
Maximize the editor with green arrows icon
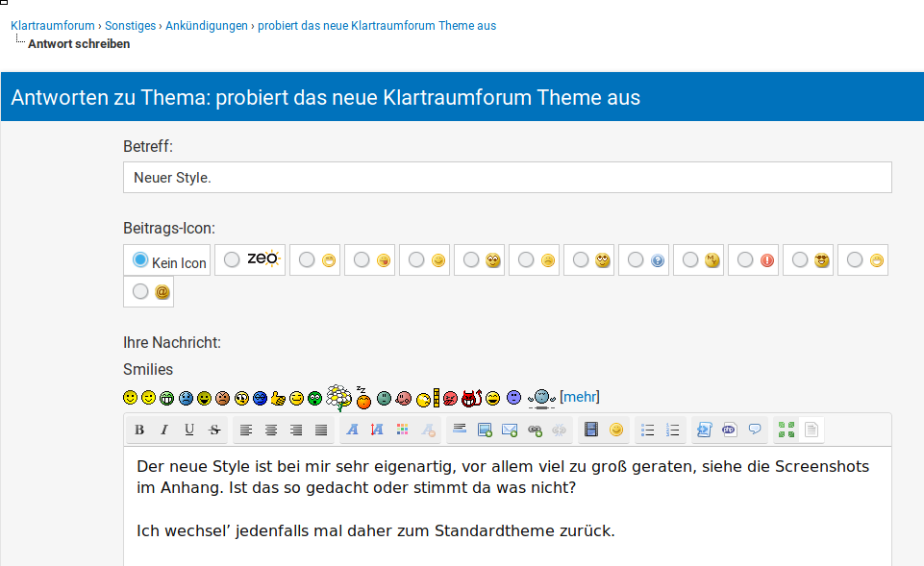pyautogui.click(x=787, y=430)
